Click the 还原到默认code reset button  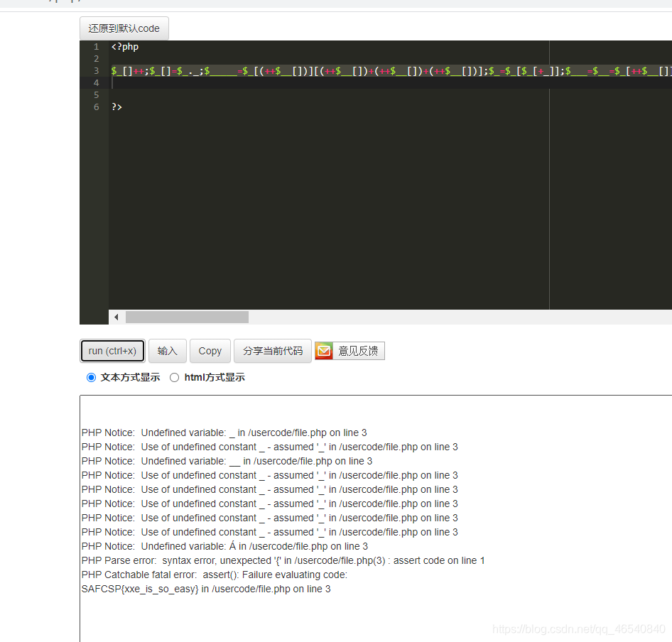pos(124,28)
